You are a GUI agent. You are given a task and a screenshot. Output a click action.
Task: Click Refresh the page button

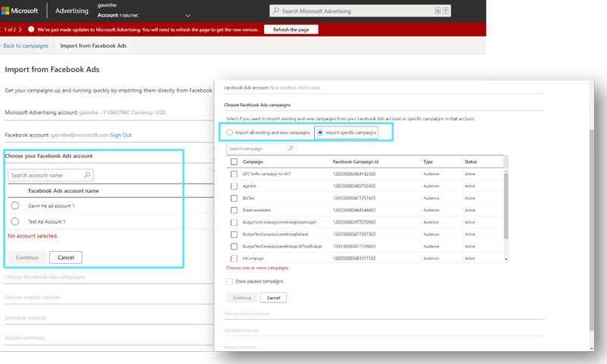[291, 30]
